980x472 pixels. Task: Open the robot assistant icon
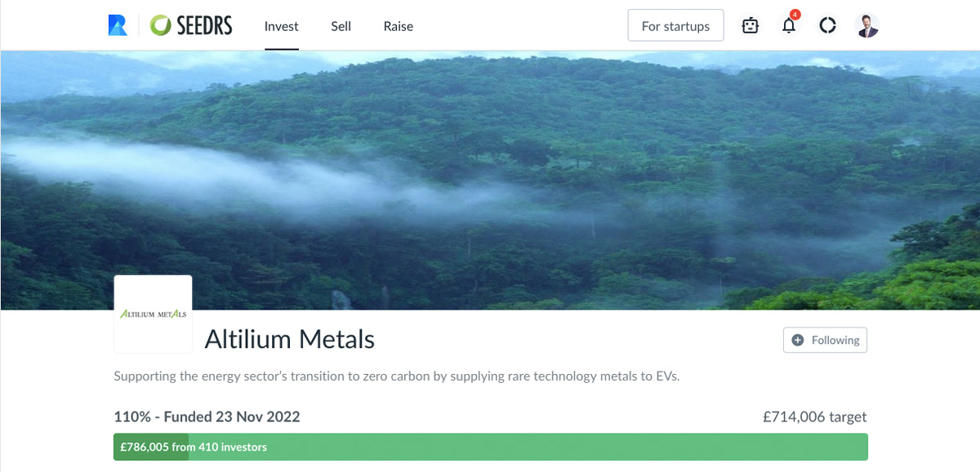[750, 25]
